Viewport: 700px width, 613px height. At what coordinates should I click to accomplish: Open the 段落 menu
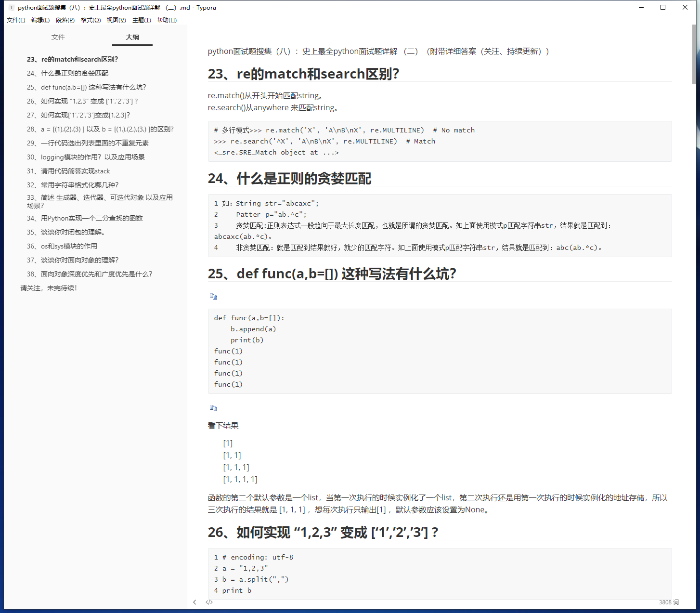click(65, 20)
